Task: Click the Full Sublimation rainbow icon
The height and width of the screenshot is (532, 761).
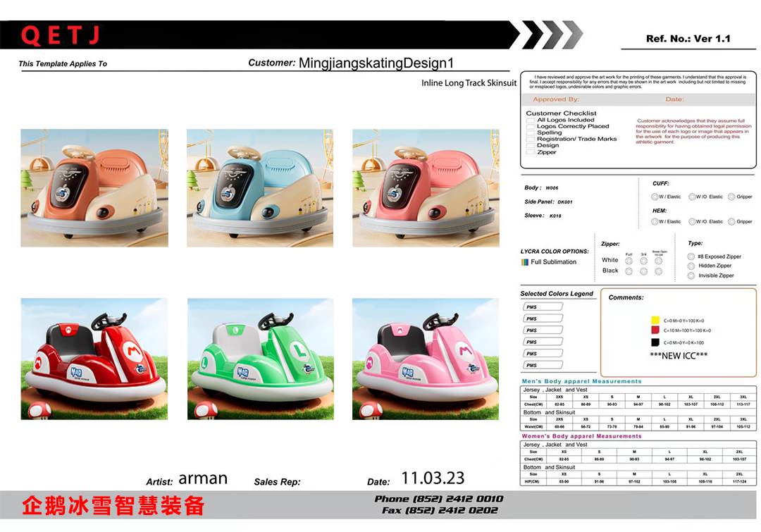Action: click(525, 262)
